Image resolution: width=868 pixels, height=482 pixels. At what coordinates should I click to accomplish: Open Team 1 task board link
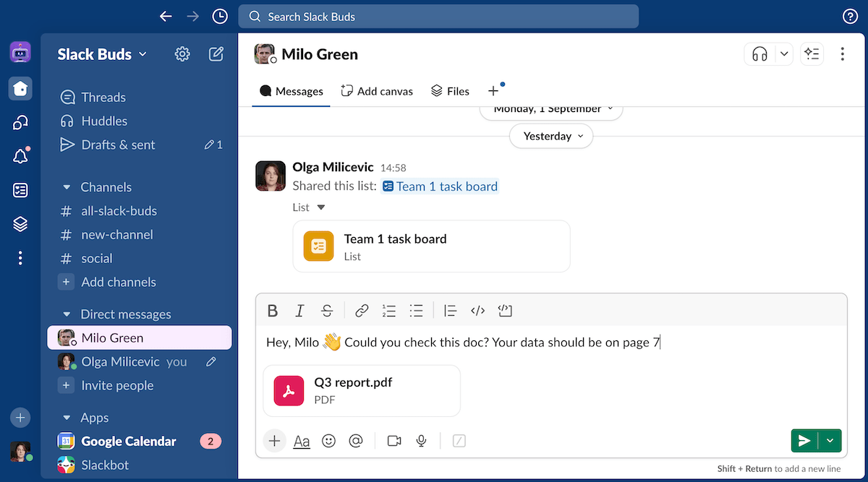tap(440, 186)
